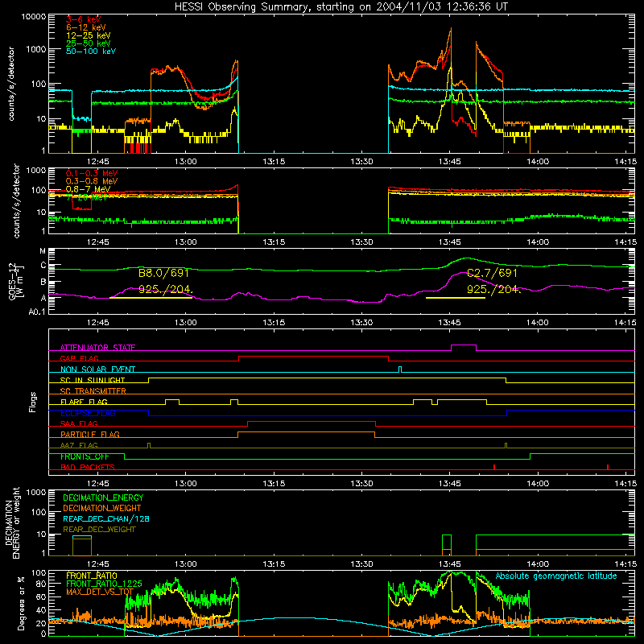Select the ECLIPSE_FLAG label
The image size is (644, 644).
pyautogui.click(x=88, y=413)
